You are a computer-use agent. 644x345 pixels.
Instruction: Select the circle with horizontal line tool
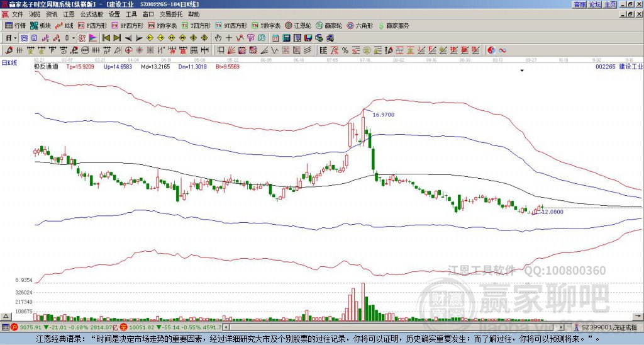(x=85, y=50)
